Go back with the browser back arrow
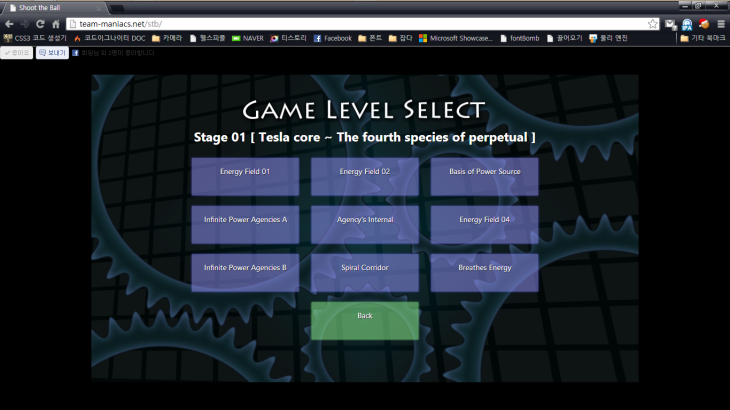Viewport: 730px width, 410px height. (x=9, y=24)
